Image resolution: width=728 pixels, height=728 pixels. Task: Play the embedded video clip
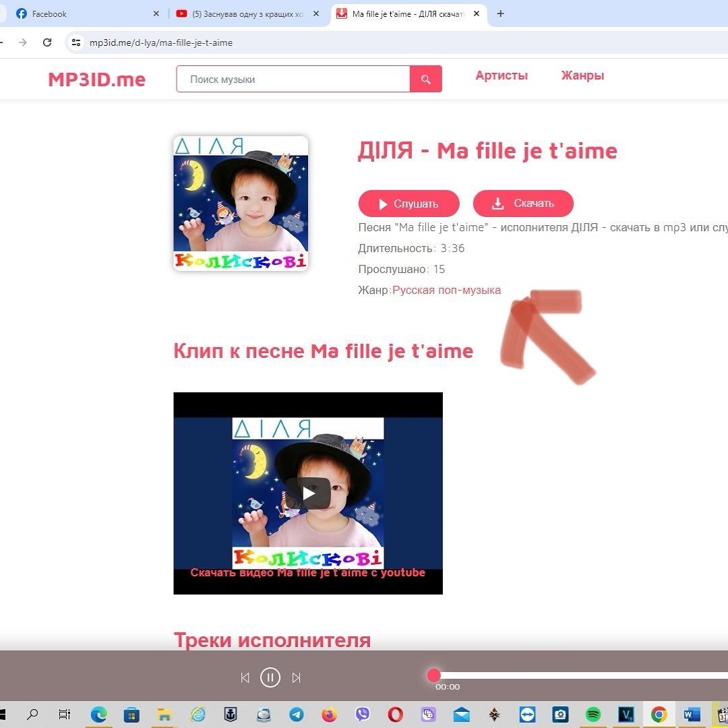click(308, 493)
